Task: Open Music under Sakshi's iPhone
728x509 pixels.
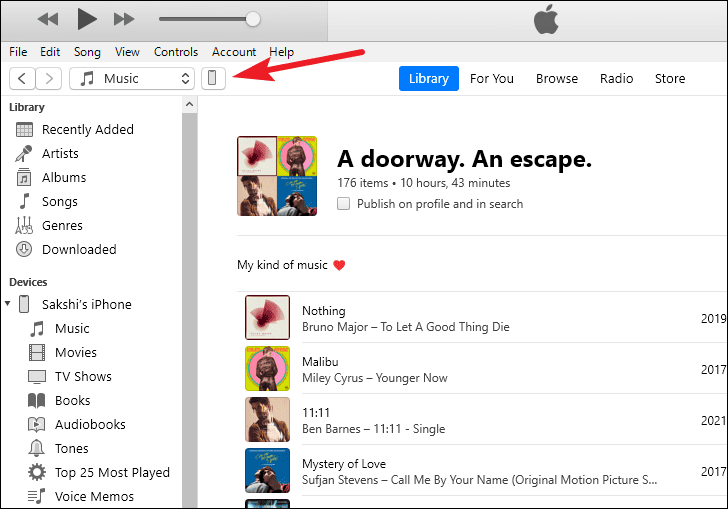Action: [x=72, y=329]
